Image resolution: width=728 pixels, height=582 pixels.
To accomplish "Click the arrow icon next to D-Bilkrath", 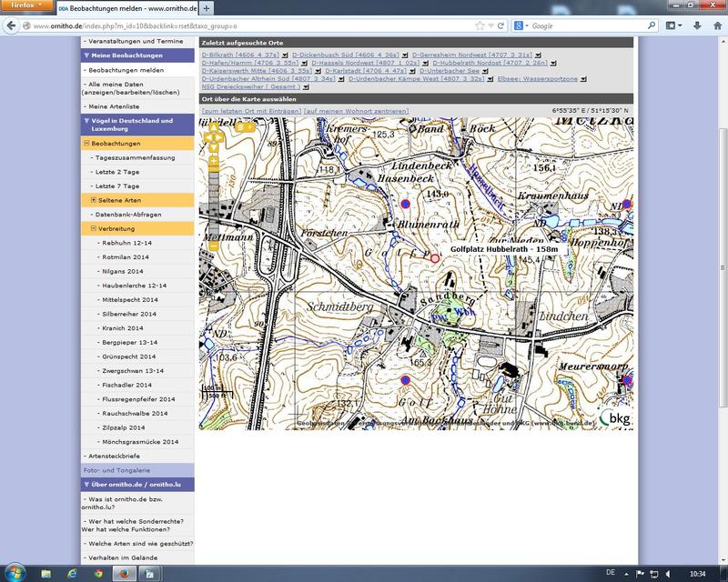I will 285,55.
